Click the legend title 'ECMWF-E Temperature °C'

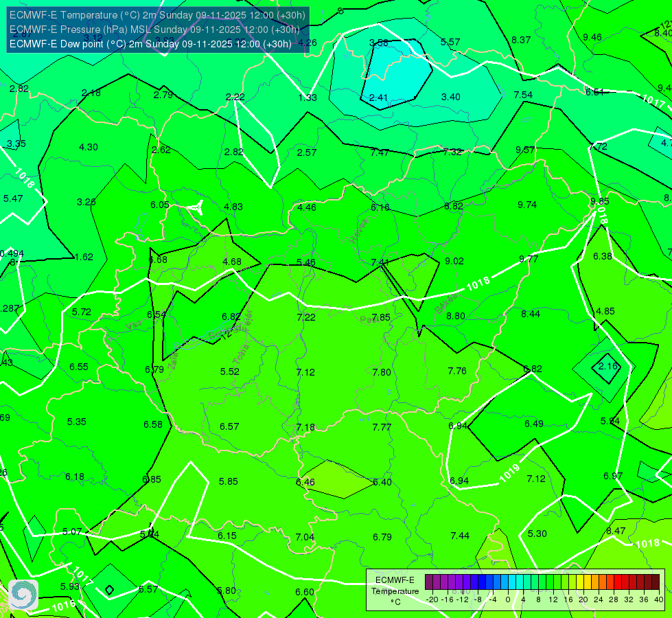point(395,591)
